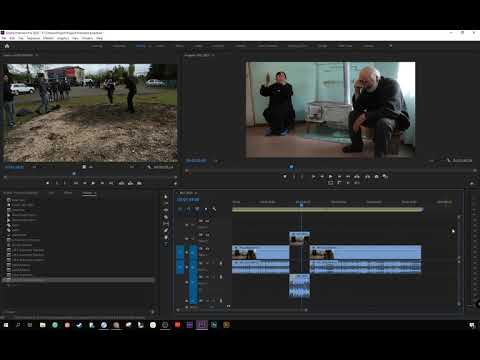Toggle linked selection in timeline
The width and height of the screenshot is (480, 360).
pyautogui.click(x=197, y=209)
